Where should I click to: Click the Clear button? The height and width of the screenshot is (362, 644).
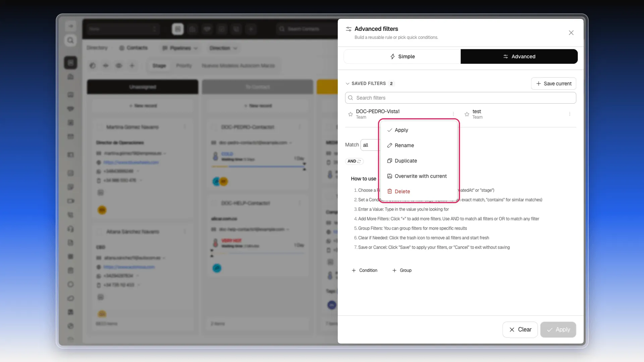pos(520,330)
